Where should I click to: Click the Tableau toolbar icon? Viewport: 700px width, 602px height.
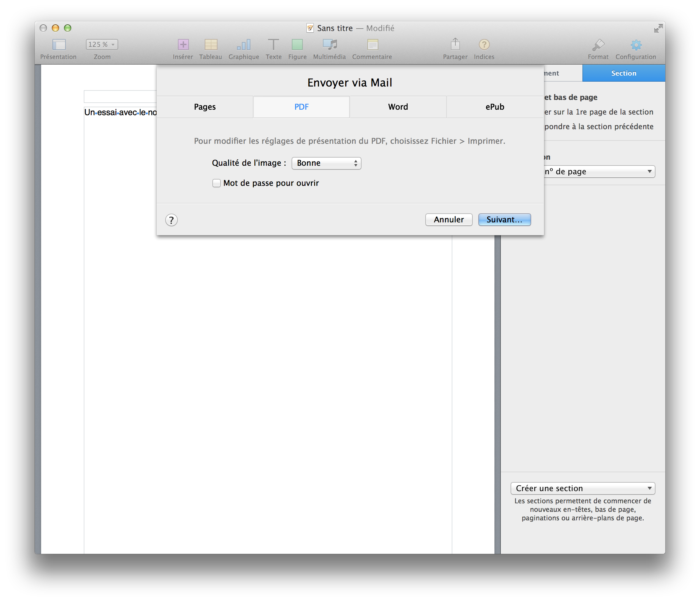210,44
